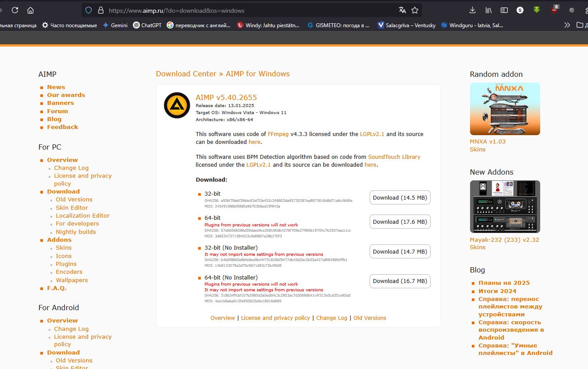Open the grey round extension icon
Viewport: 588px width, 369px height.
coord(572,10)
